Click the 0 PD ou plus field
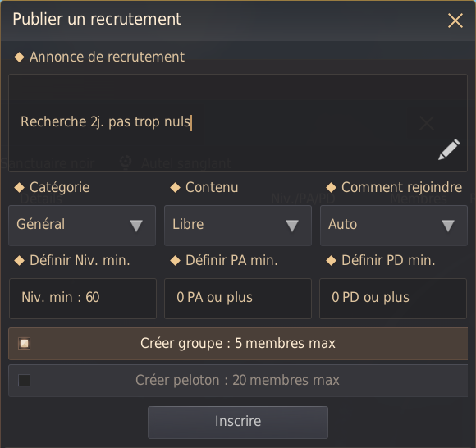Screen dimensions: 476x448 point(393,299)
